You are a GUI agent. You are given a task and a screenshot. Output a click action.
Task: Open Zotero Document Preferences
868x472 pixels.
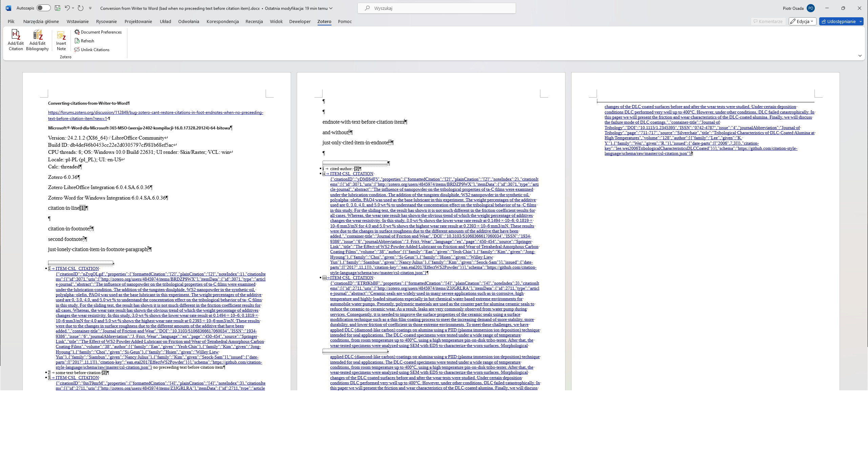tap(98, 32)
